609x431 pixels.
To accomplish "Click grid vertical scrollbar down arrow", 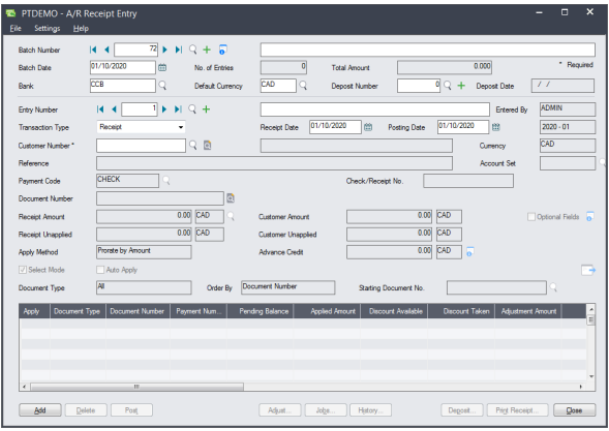I will point(591,376).
